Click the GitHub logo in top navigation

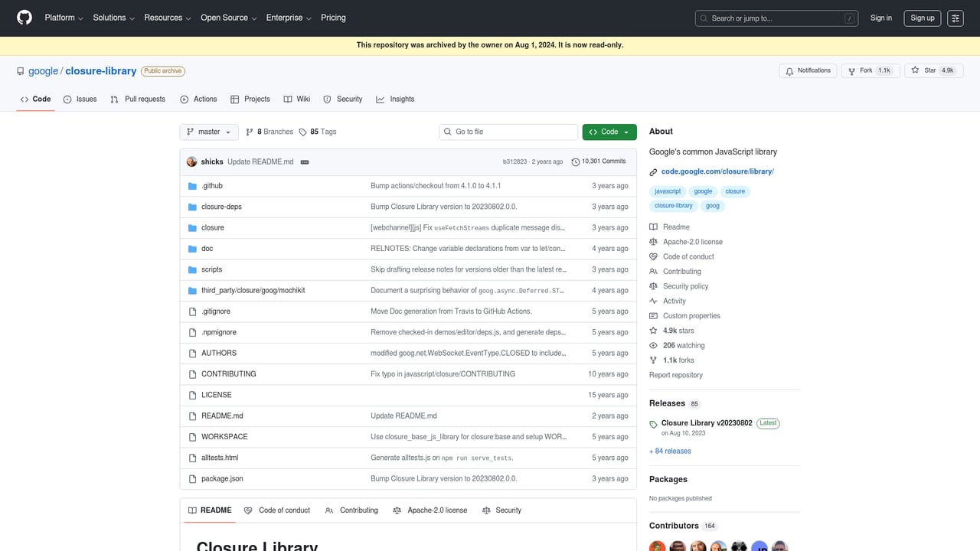point(24,18)
